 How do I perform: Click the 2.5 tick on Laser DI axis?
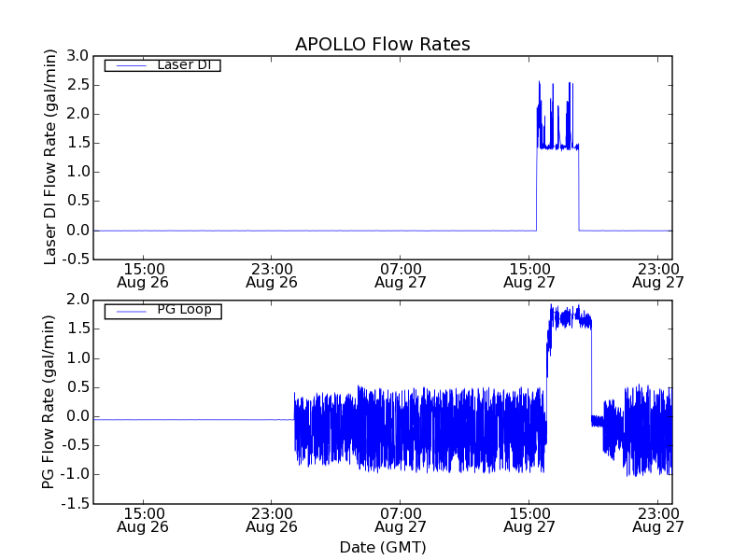tap(78, 85)
